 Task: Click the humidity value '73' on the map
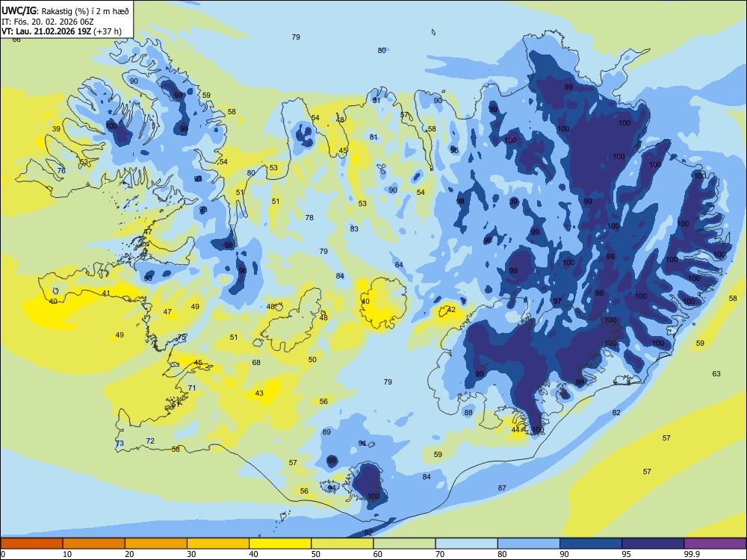point(120,444)
